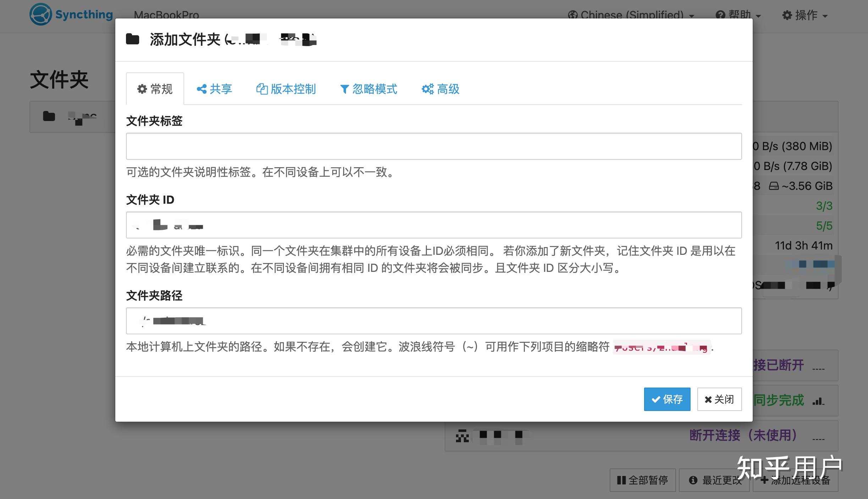Viewport: 868px width, 499px height.
Task: Open the Chinese (Simplified) language dropdown
Action: tap(631, 15)
